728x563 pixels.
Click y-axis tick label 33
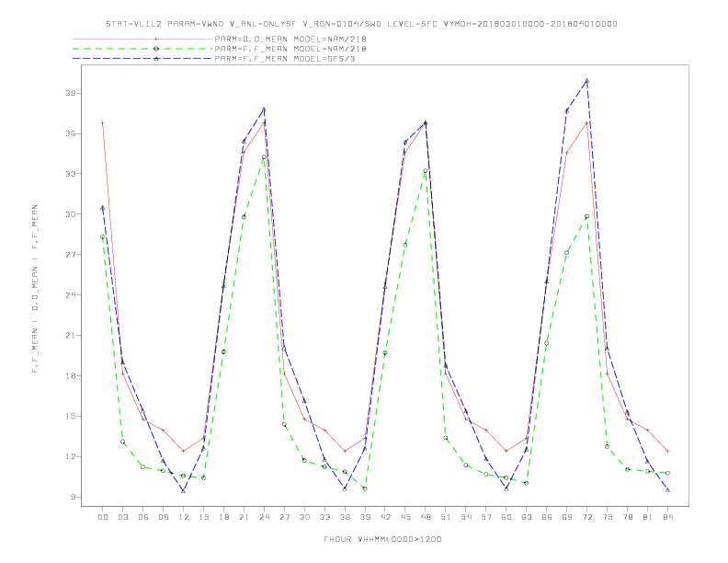point(70,174)
